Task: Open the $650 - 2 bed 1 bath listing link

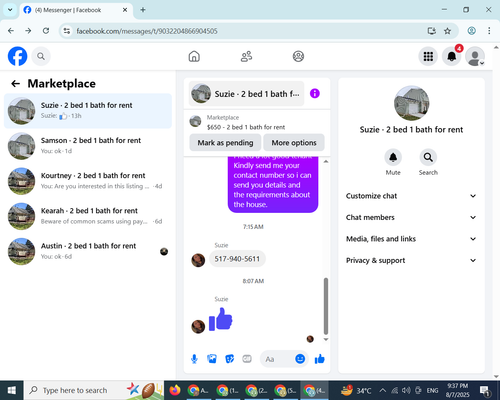Action: tap(246, 127)
